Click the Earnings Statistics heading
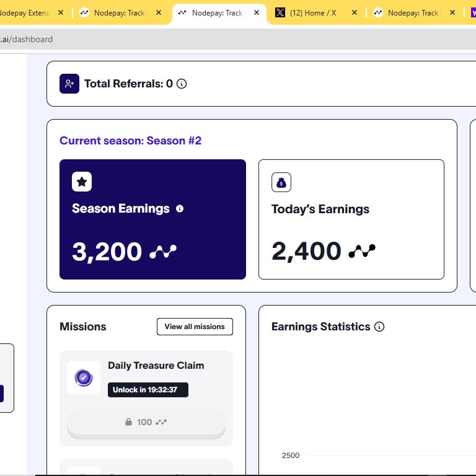Image resolution: width=476 pixels, height=476 pixels. pyautogui.click(x=321, y=327)
